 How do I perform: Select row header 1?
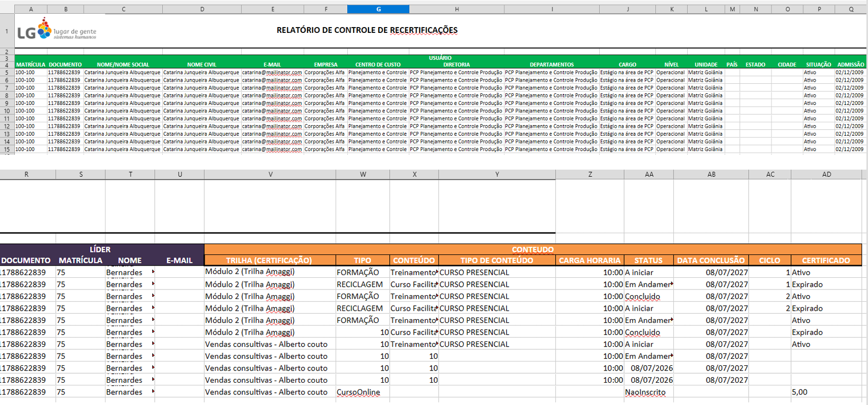(x=7, y=31)
